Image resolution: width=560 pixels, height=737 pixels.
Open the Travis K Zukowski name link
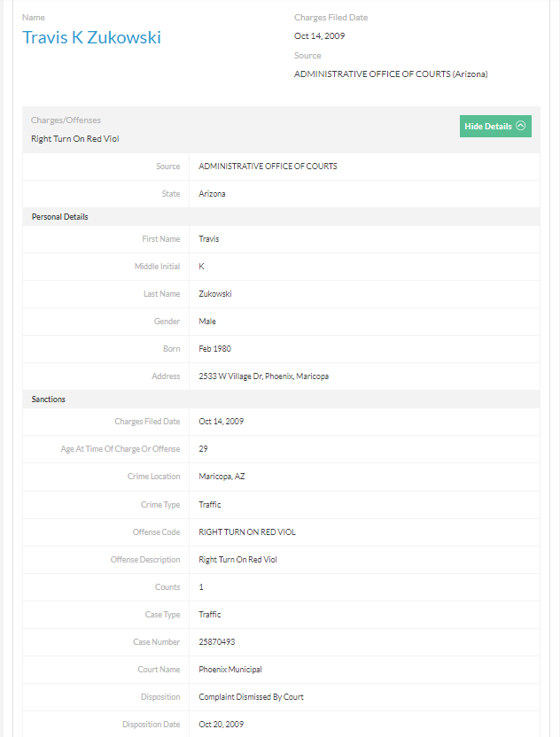point(91,37)
